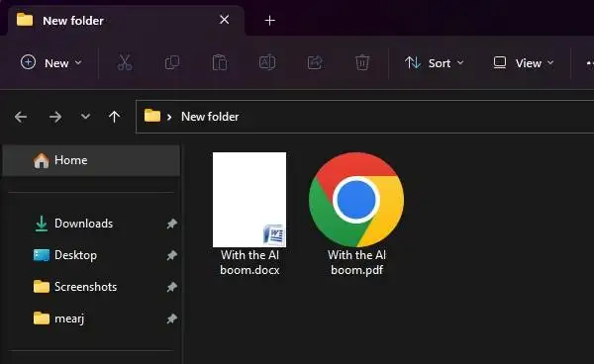594x364 pixels.
Task: Click the Rename icon in toolbar
Action: click(x=267, y=63)
